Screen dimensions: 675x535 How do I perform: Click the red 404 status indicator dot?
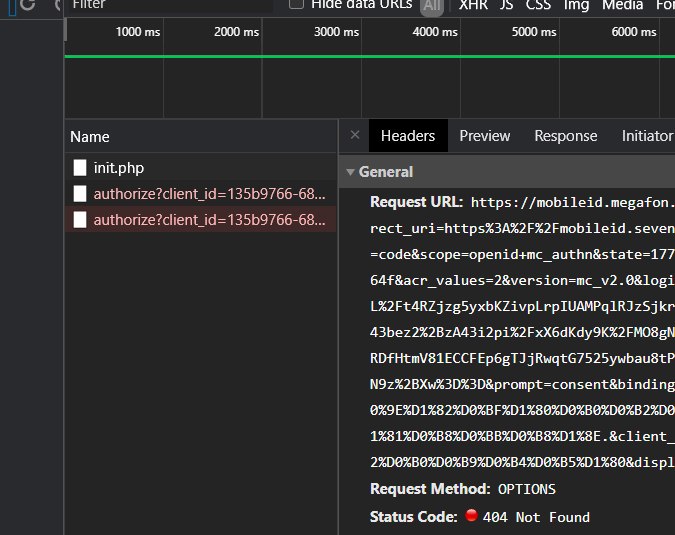coord(472,517)
